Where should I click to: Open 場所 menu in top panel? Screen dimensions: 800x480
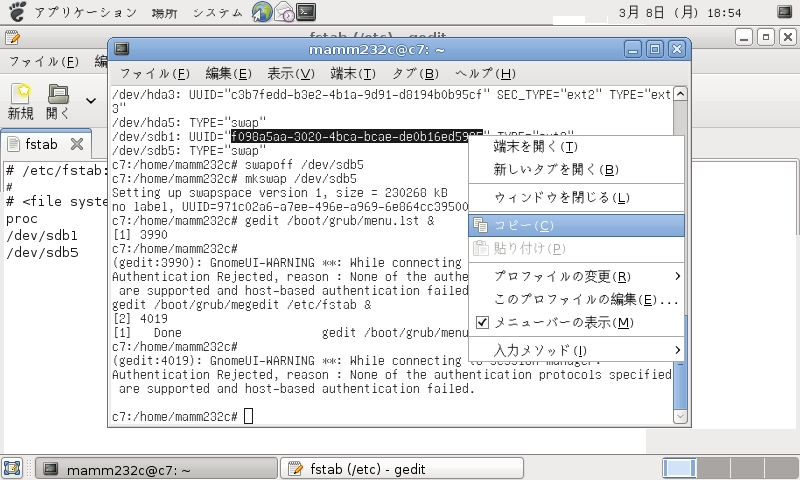coord(164,12)
